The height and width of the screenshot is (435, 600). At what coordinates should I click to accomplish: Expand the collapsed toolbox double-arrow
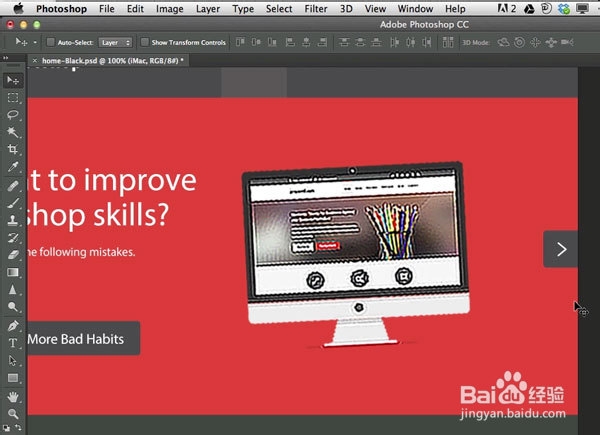click(x=6, y=58)
